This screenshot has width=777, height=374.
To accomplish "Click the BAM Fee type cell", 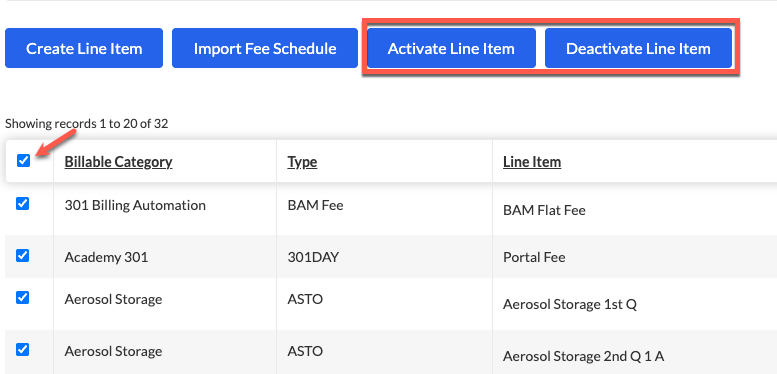I will pos(316,205).
